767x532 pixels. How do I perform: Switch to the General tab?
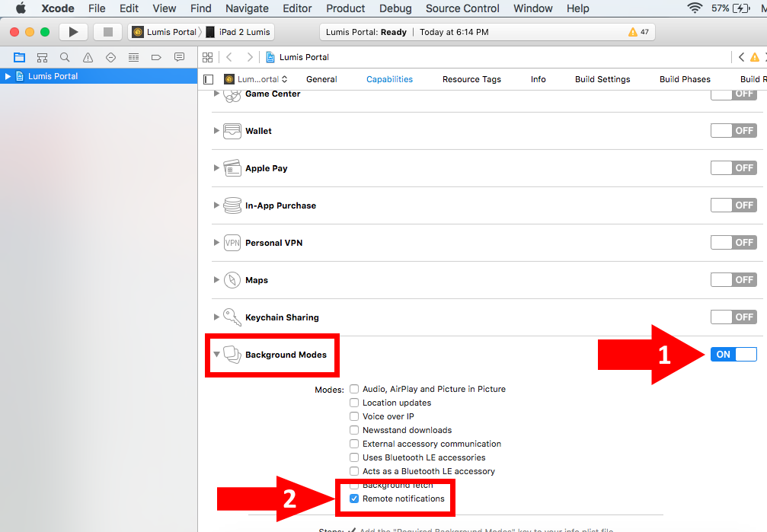point(321,79)
